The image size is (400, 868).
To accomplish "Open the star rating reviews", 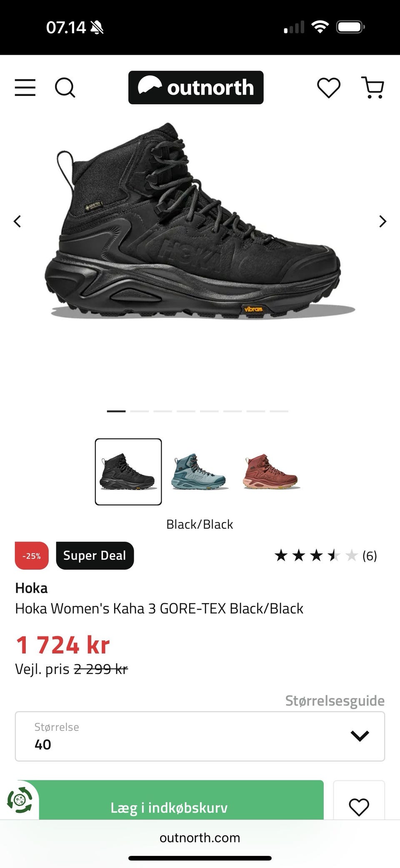I will [x=325, y=556].
